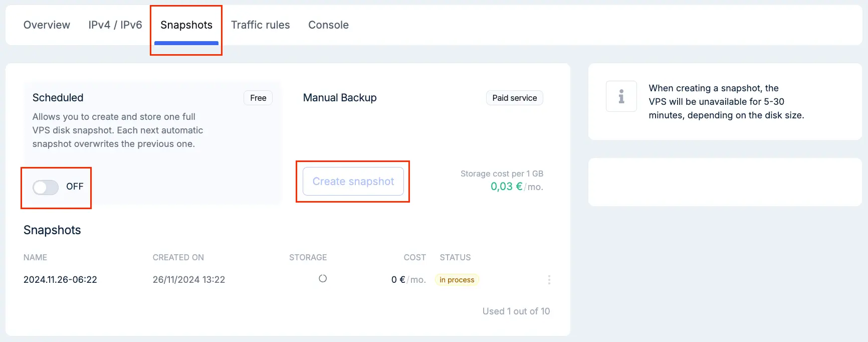Click the Free badge
Image resolution: width=868 pixels, height=342 pixels.
coord(258,98)
